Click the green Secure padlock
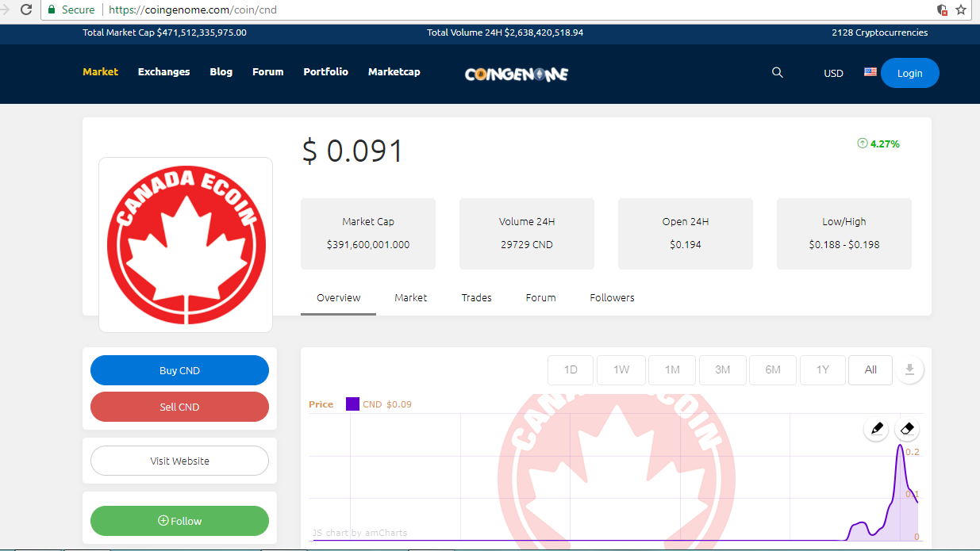Screen dimensions: 980x551 (52, 10)
